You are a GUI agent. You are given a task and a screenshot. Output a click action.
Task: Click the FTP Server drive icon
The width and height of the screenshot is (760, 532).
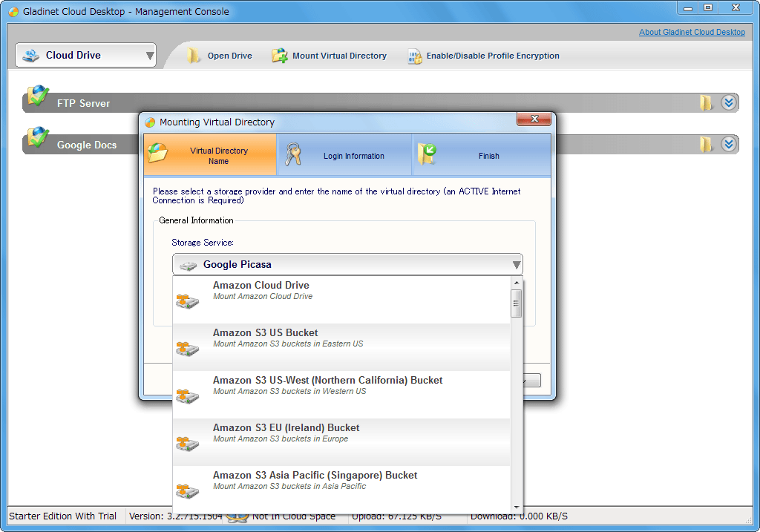click(38, 96)
